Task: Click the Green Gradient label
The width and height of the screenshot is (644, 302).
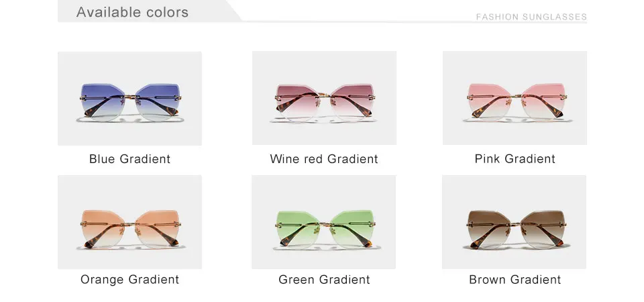Action: click(x=324, y=279)
